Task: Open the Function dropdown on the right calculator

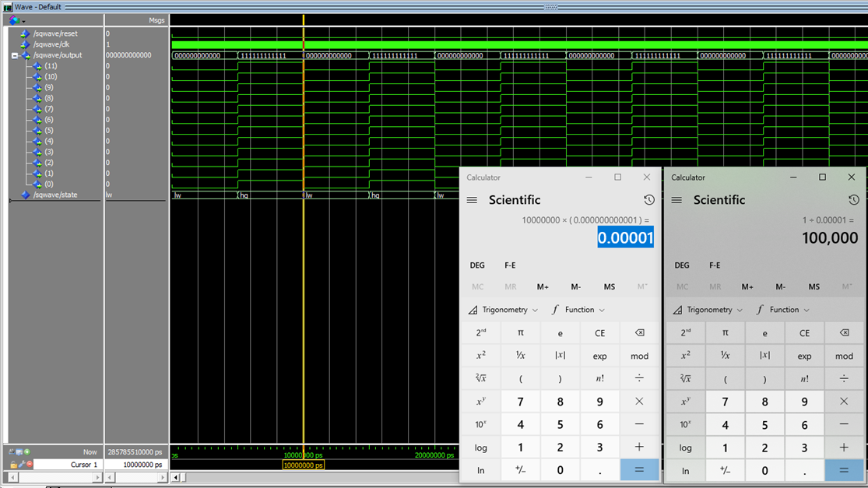Action: point(784,309)
